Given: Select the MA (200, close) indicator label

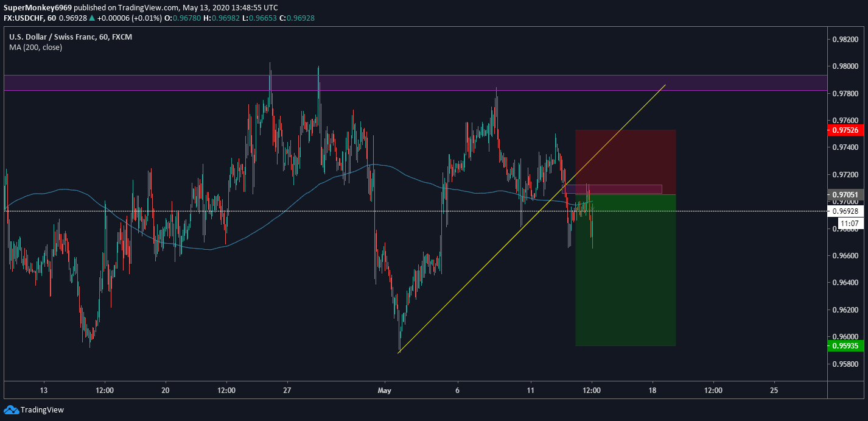Looking at the screenshot, I should 35,47.
